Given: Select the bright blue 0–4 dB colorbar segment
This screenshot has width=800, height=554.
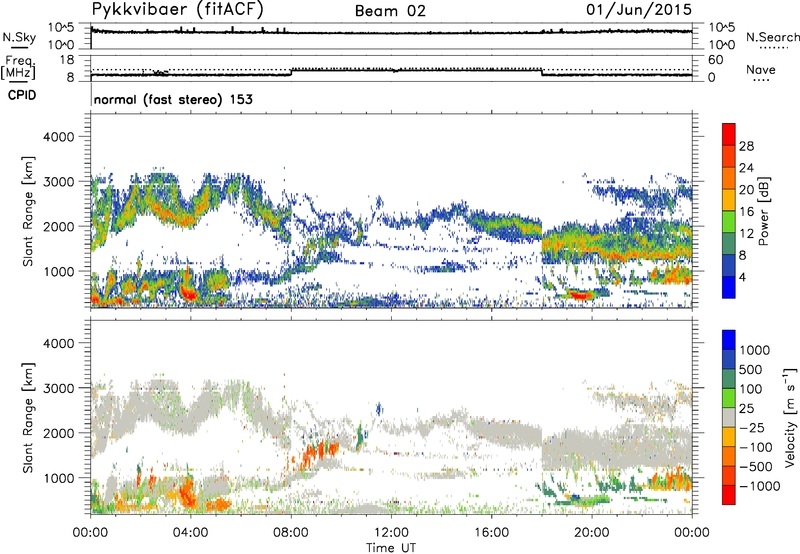Looking at the screenshot, I should click(729, 287).
